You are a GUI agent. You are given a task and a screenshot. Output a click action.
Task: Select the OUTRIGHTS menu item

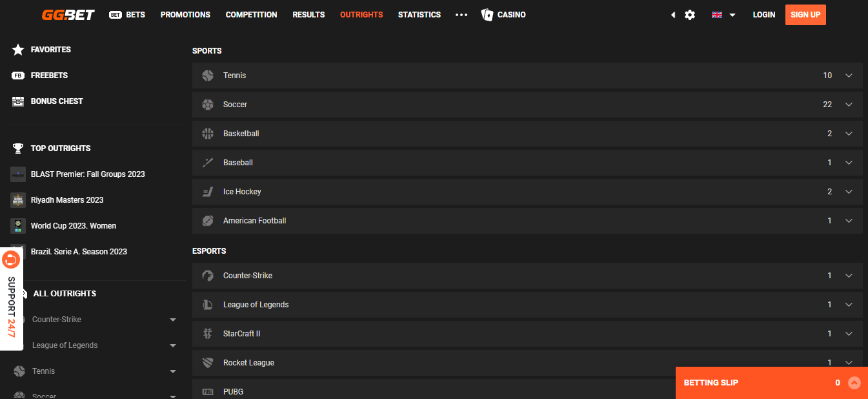pyautogui.click(x=361, y=15)
